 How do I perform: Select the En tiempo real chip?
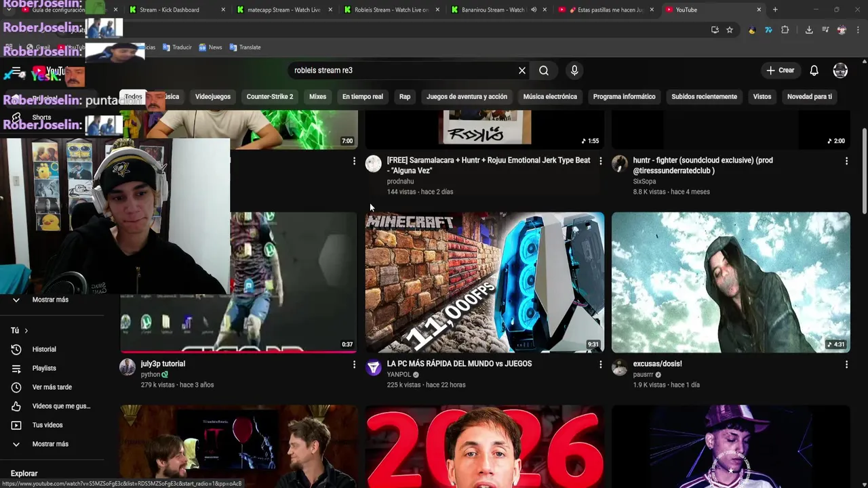point(363,96)
